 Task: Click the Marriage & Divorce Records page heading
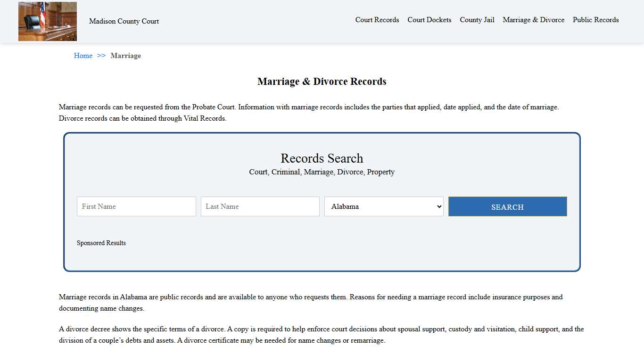pos(322,81)
